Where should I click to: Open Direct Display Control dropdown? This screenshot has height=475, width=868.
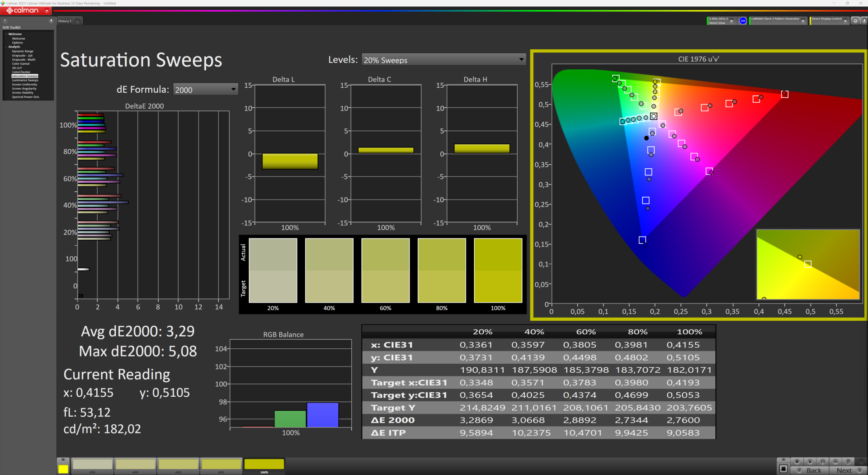point(845,21)
